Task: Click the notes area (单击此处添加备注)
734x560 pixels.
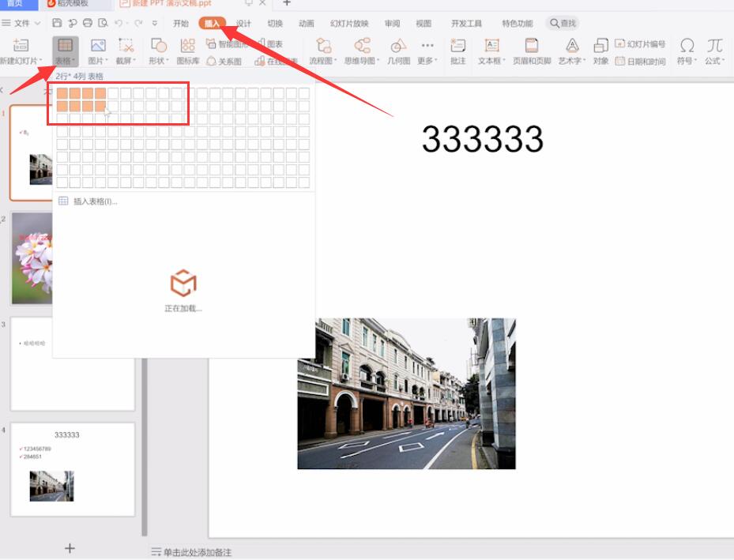Action: tap(197, 553)
